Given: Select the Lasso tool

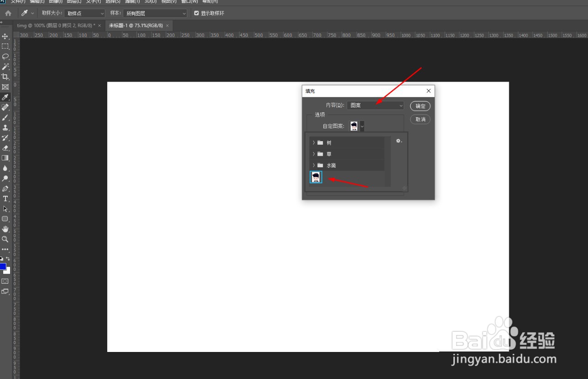Looking at the screenshot, I should click(5, 56).
